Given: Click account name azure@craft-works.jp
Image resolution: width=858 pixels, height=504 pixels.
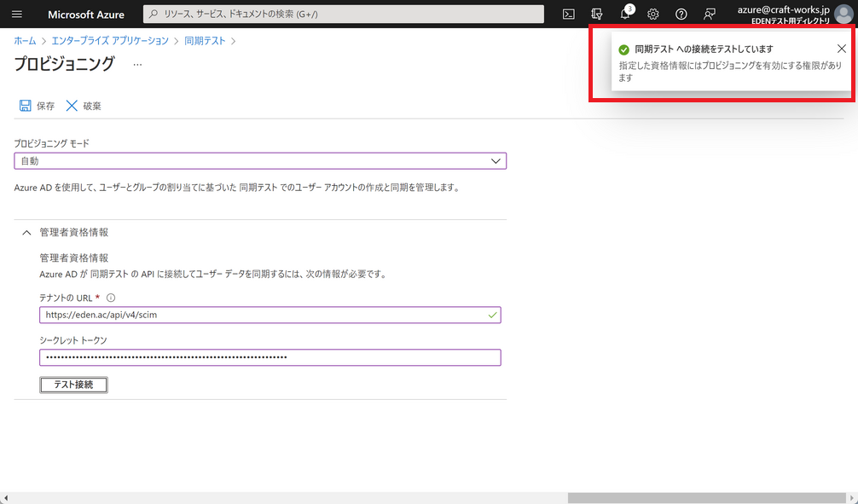Looking at the screenshot, I should [x=783, y=10].
